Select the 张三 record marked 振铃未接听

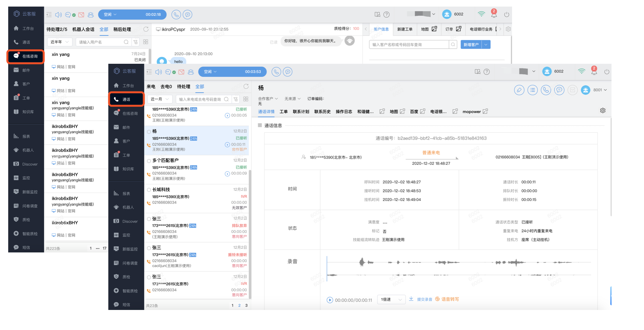tap(149, 248)
